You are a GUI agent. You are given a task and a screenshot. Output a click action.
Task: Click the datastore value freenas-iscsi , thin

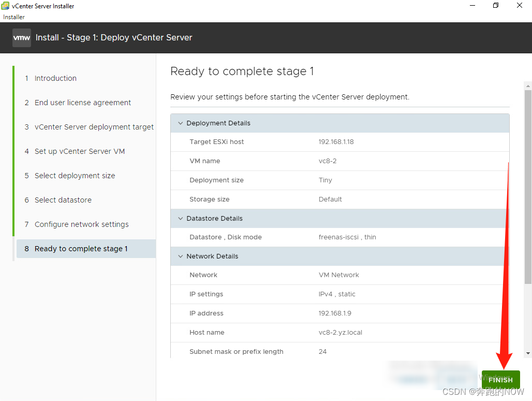(x=347, y=237)
